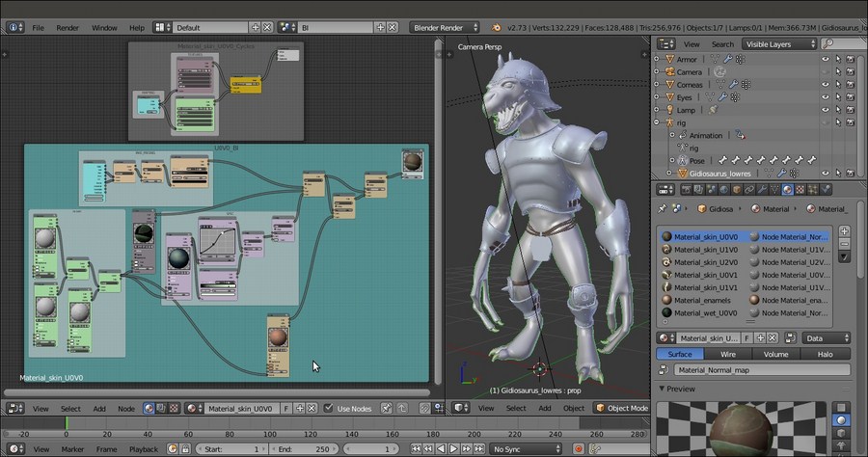Open the Visible Layers dropdown in outliner

coord(779,43)
